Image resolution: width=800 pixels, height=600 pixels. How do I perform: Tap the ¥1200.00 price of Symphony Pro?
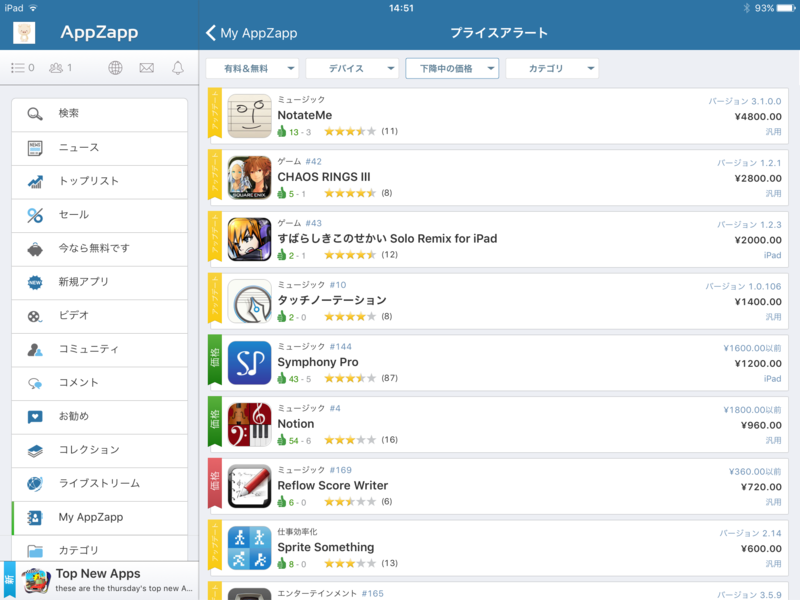tap(758, 364)
